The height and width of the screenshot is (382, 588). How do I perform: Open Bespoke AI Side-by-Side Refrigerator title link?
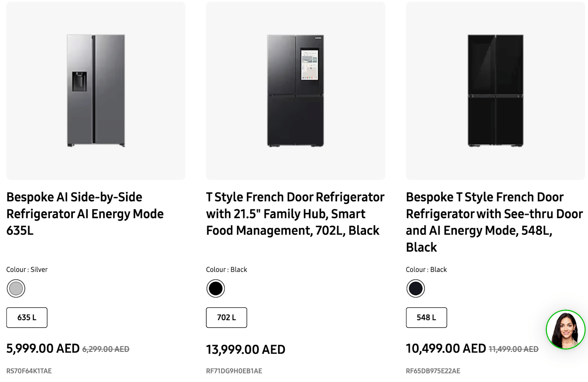pos(85,214)
